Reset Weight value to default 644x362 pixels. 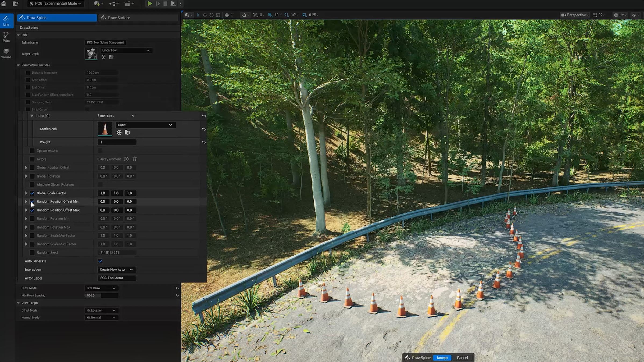(x=204, y=142)
